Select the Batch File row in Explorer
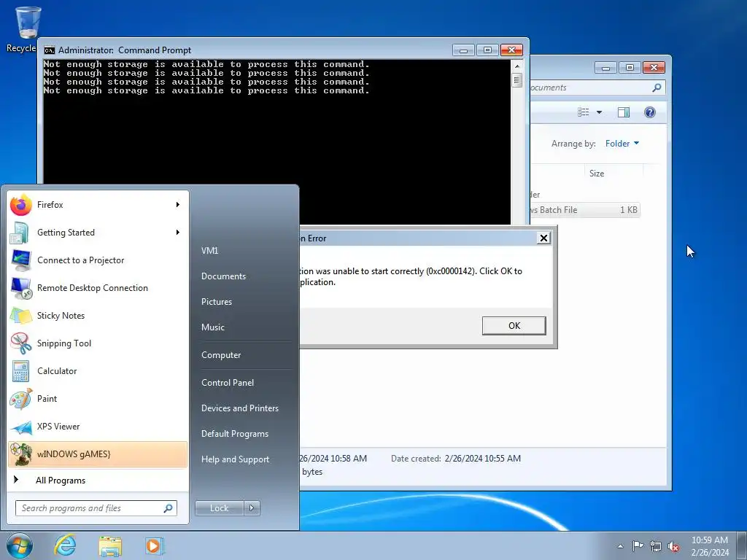This screenshot has width=747, height=560. click(585, 210)
